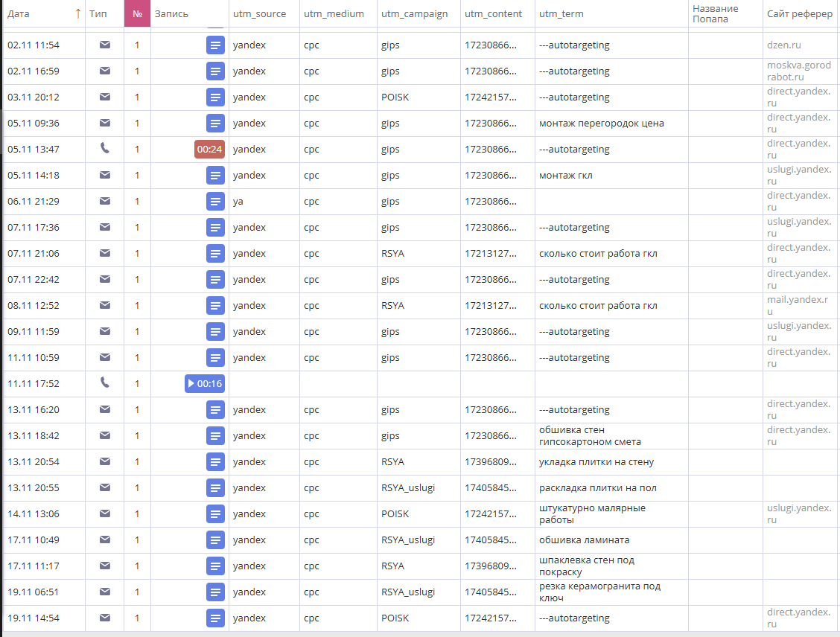The height and width of the screenshot is (637, 840).
Task: Click the envelope icon for 07.11 17:36
Action: 105,227
